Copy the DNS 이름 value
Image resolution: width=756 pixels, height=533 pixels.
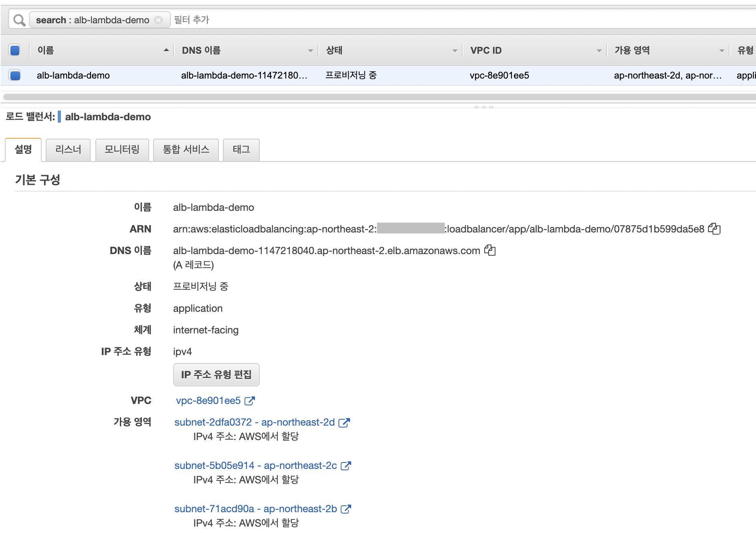[x=490, y=250]
